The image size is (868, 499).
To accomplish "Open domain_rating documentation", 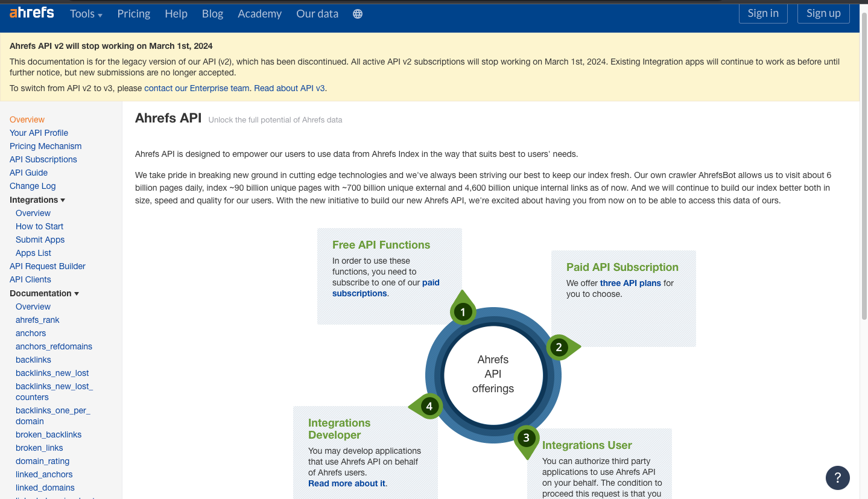I will (x=42, y=461).
